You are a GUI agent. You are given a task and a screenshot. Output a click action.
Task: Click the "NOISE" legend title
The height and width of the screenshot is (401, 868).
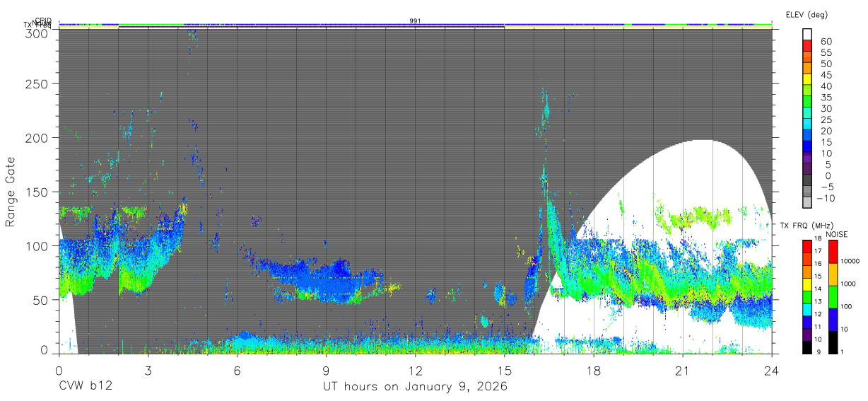(837, 234)
